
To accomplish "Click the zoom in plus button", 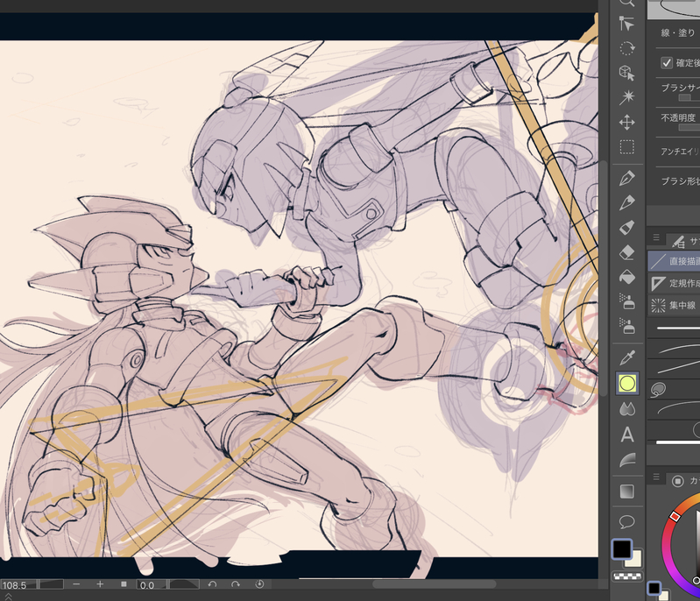I will (100, 584).
